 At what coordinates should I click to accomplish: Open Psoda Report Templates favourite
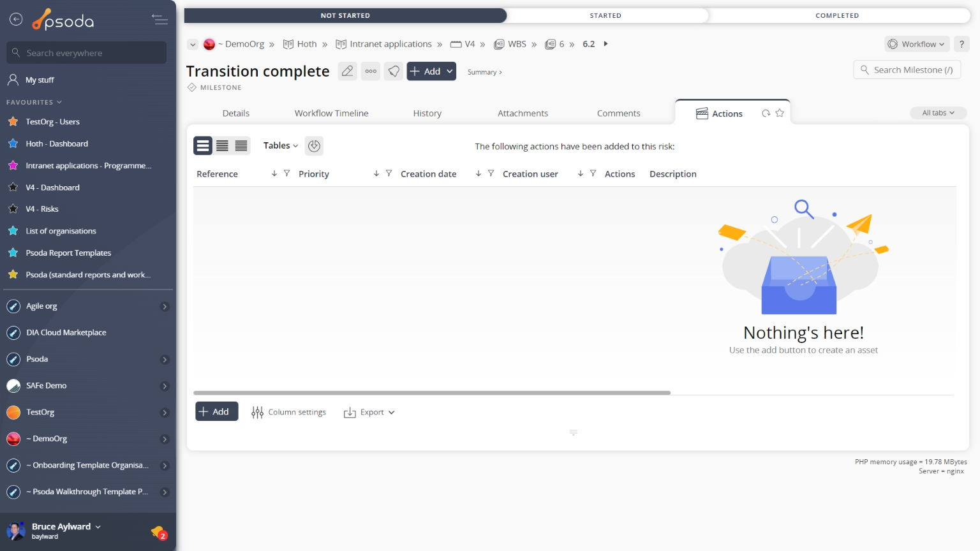pos(68,253)
